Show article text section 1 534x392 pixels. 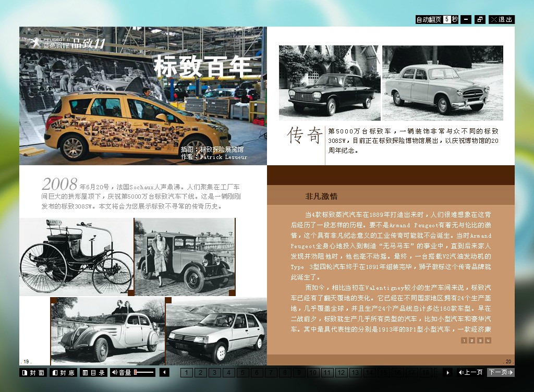(x=464, y=340)
